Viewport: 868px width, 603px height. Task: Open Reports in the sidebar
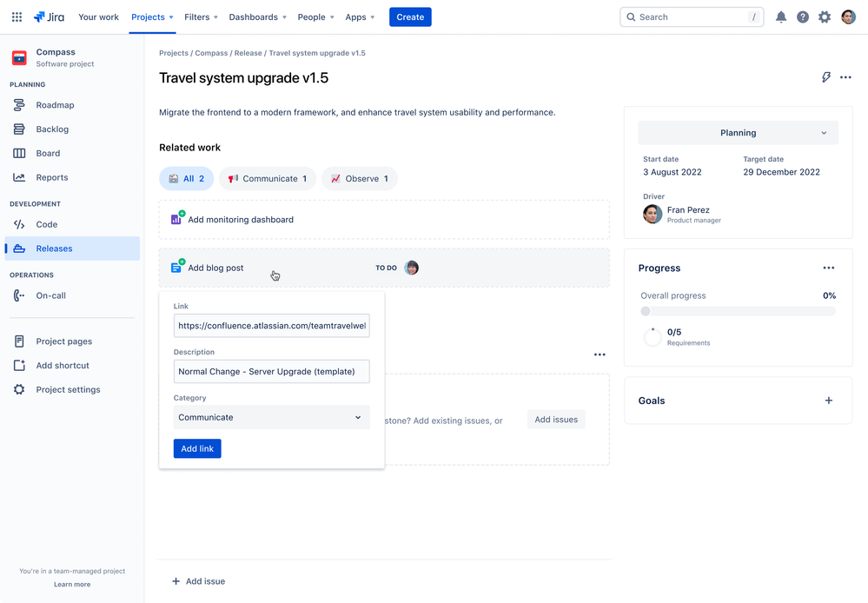click(x=72, y=177)
